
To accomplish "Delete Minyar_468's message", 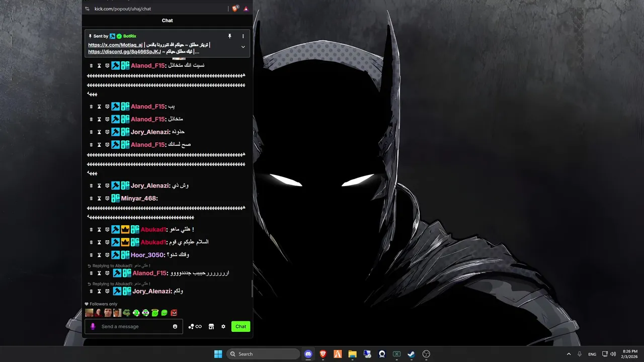I will point(91,199).
